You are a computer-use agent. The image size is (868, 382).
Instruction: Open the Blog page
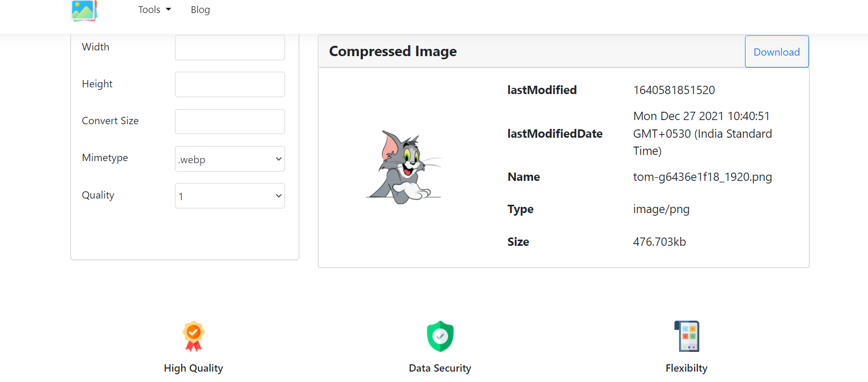click(x=200, y=10)
